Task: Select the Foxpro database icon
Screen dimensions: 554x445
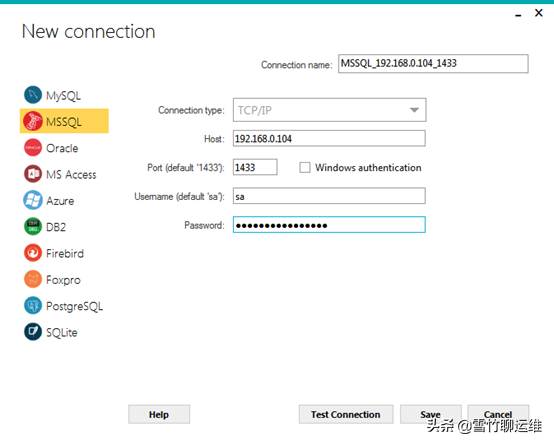Action: pyautogui.click(x=33, y=279)
